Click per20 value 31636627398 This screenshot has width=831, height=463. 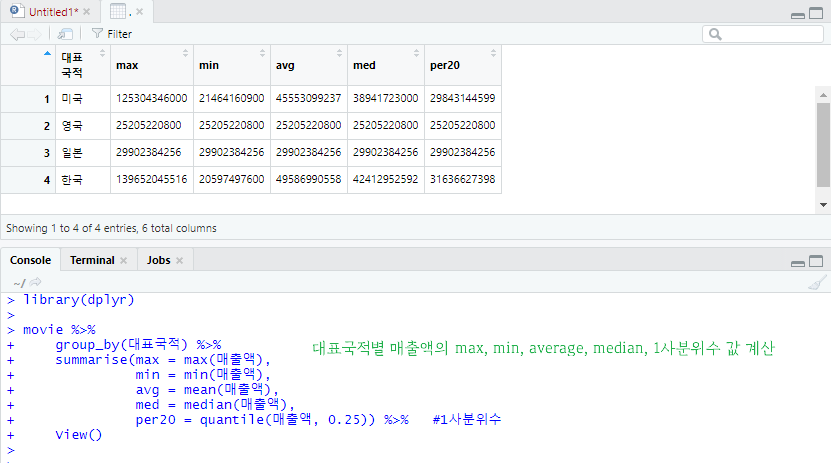click(x=463, y=180)
